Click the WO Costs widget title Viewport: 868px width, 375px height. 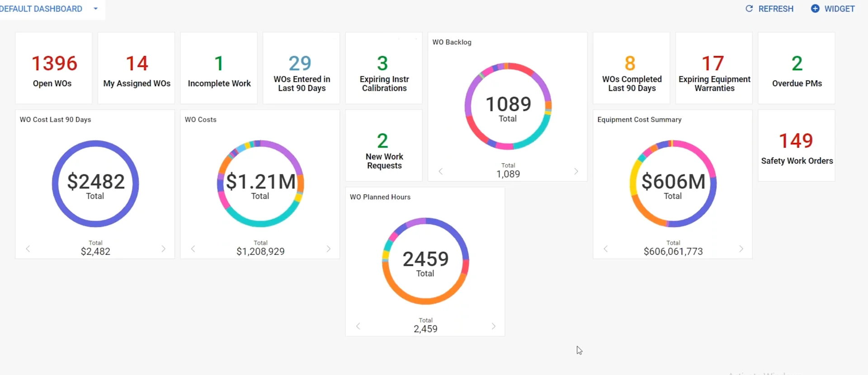201,119
